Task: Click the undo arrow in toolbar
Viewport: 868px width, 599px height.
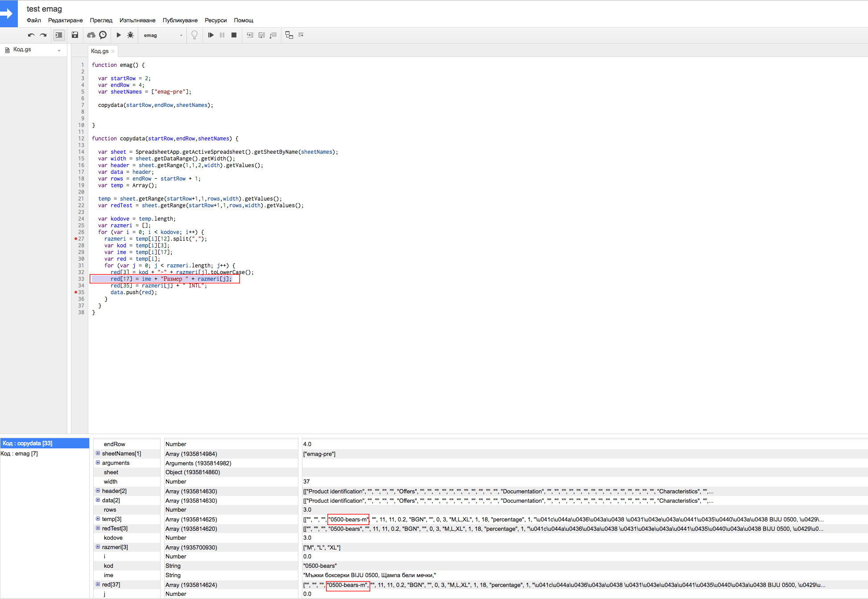Action: click(x=31, y=35)
